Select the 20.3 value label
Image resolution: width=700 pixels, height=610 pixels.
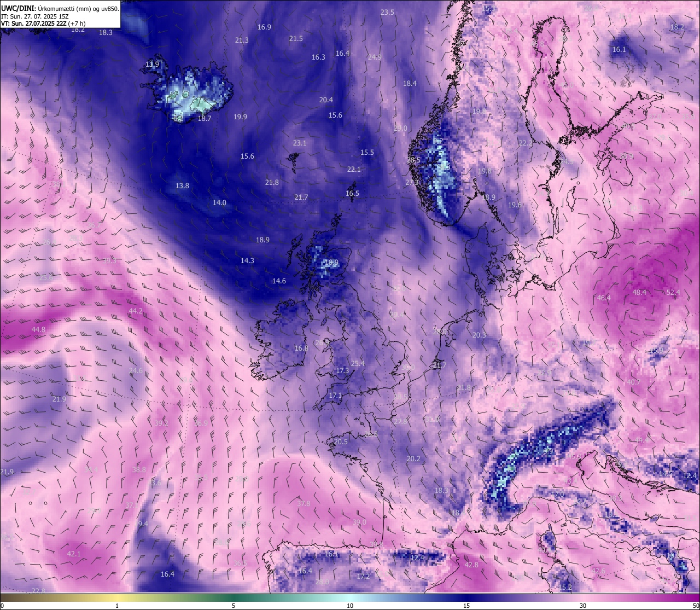coord(479,335)
